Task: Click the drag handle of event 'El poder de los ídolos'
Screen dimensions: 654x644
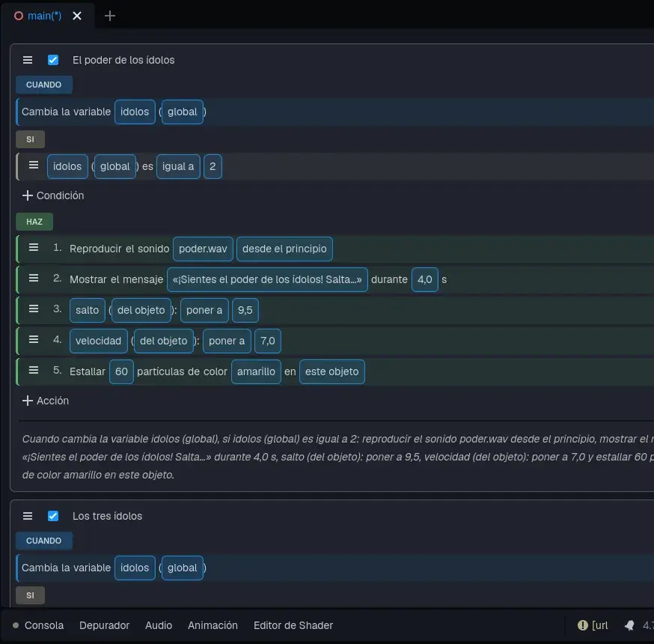Action: click(x=28, y=60)
